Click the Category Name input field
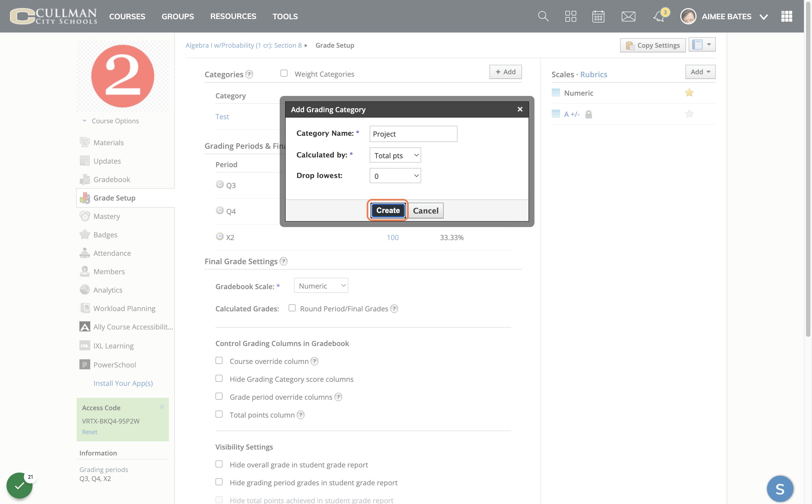812x504 pixels. point(413,134)
